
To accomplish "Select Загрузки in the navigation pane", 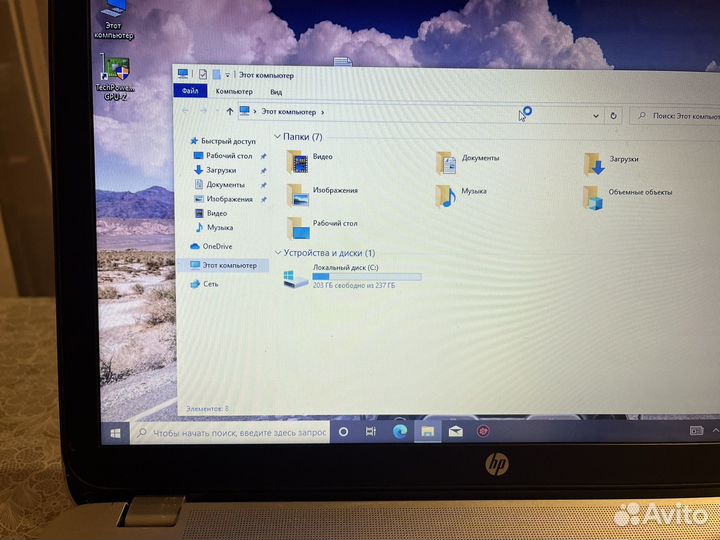I will [x=215, y=170].
